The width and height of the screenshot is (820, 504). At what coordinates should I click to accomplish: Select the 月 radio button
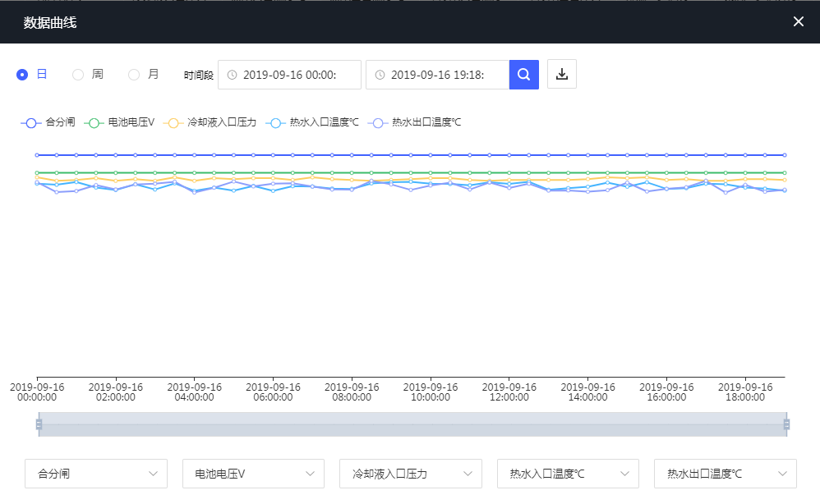click(x=134, y=75)
